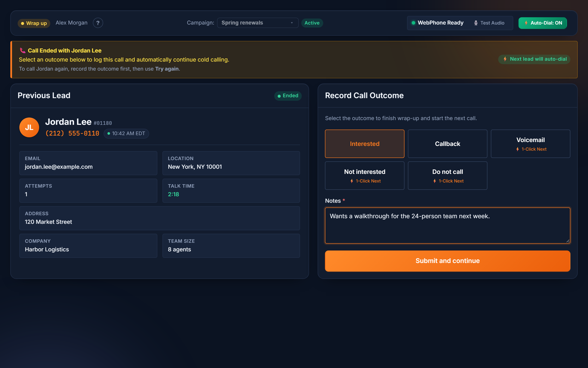The width and height of the screenshot is (588, 368).
Task: Mark lead as Not interested
Action: coord(364,175)
